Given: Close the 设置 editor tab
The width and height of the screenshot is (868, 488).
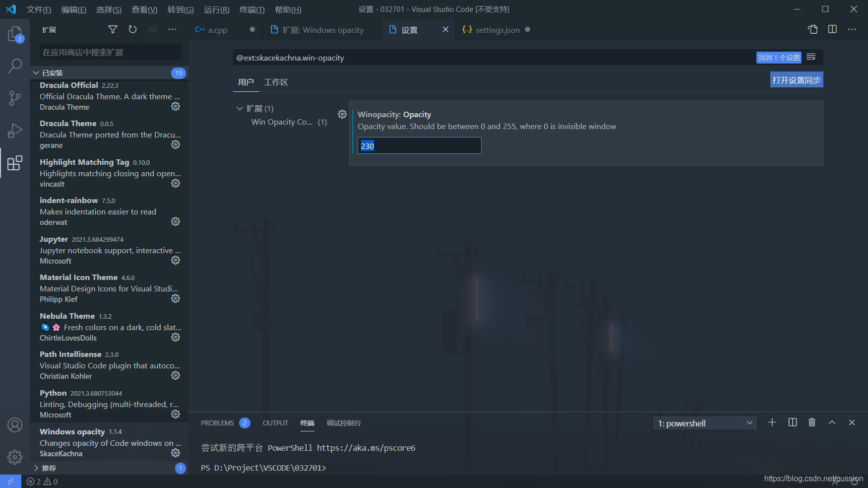Looking at the screenshot, I should point(445,30).
